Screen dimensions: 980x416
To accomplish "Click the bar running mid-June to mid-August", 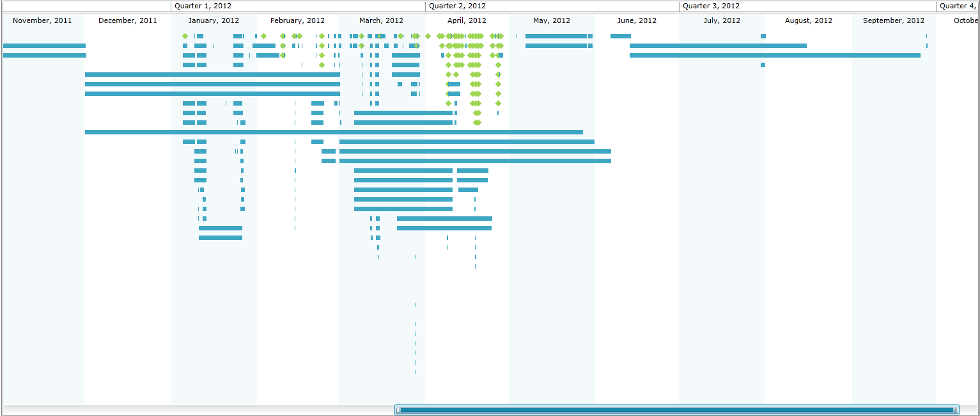I will point(718,45).
